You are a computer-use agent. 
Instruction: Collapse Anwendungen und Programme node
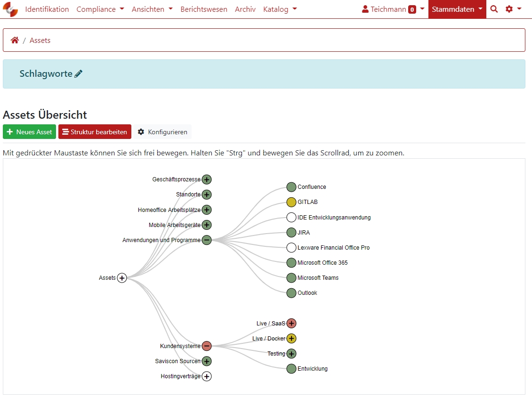(207, 240)
